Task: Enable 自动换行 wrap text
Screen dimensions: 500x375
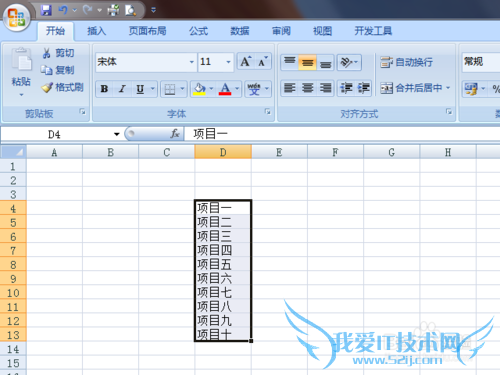Action: (x=407, y=62)
